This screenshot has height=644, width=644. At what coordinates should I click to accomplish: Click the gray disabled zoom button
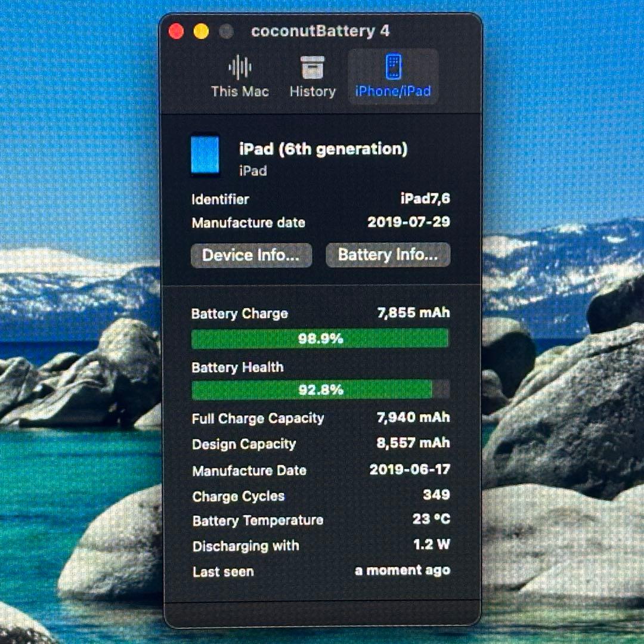click(226, 32)
